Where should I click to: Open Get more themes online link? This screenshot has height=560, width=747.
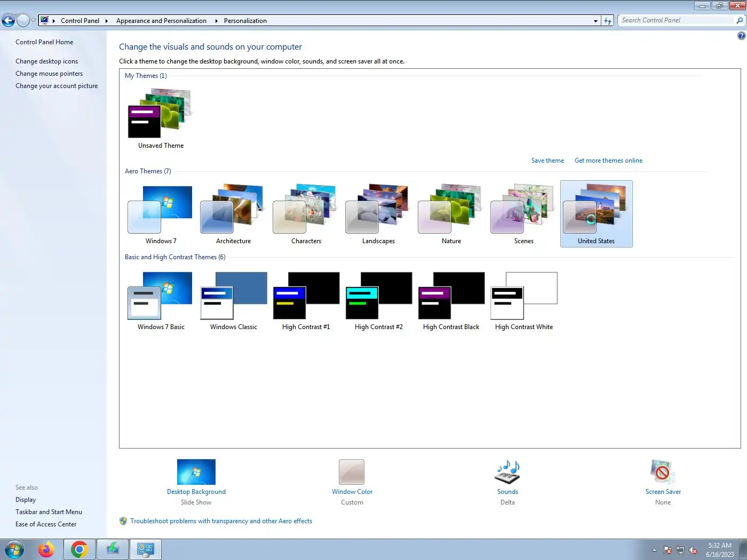pyautogui.click(x=608, y=161)
